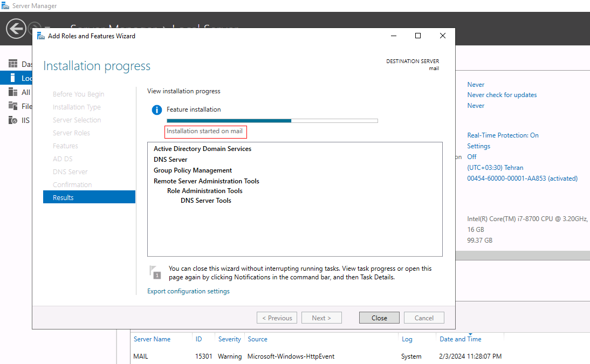Minimize the Add Roles and Features Wizard
The image size is (590, 364).
pyautogui.click(x=394, y=36)
